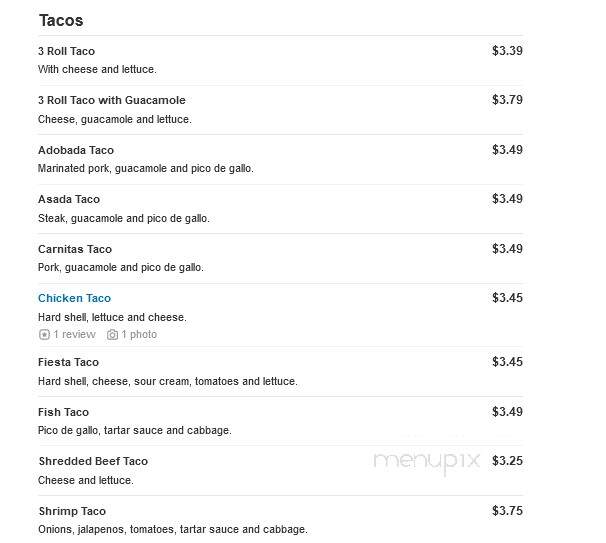Click the review star icon under Chicken Taco
Viewport: 606px width, 543px height.
coord(44,334)
